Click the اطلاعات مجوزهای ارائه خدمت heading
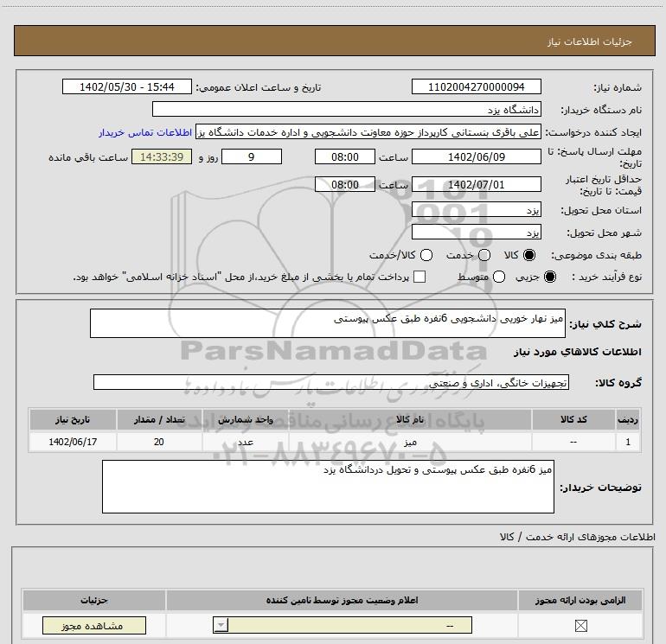This screenshot has width=666, height=644. tap(577, 537)
